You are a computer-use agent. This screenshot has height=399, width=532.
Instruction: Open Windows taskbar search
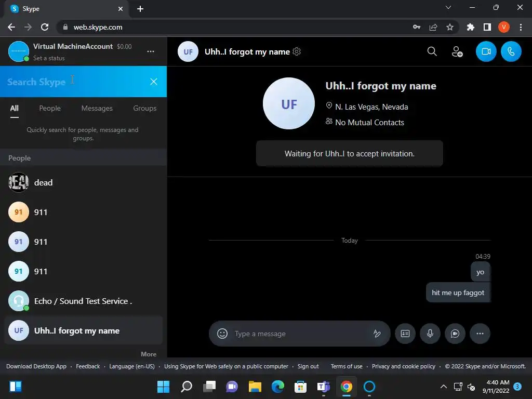187,387
